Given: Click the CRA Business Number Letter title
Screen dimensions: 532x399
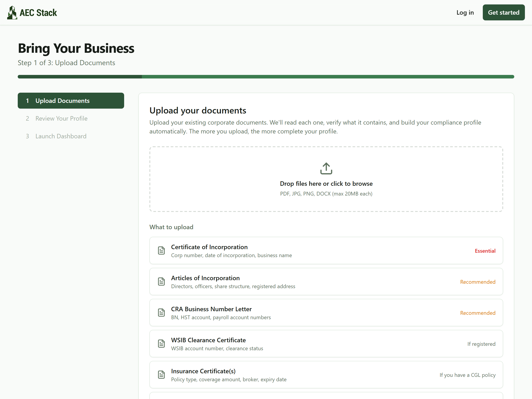Looking at the screenshot, I should coord(211,309).
